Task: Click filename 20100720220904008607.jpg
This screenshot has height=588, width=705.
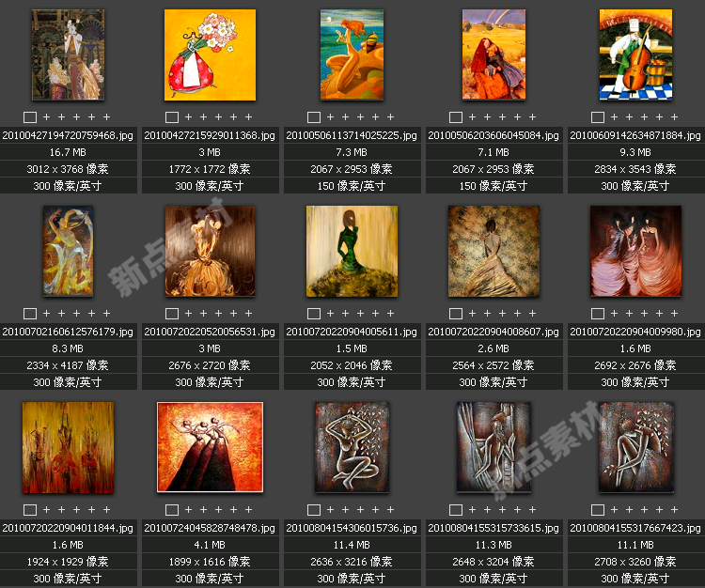Action: click(x=493, y=332)
